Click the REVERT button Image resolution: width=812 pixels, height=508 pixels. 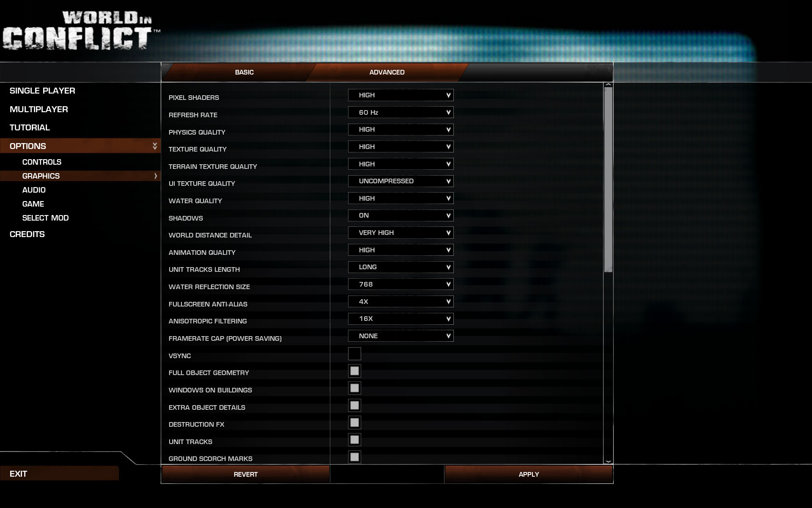tap(246, 474)
